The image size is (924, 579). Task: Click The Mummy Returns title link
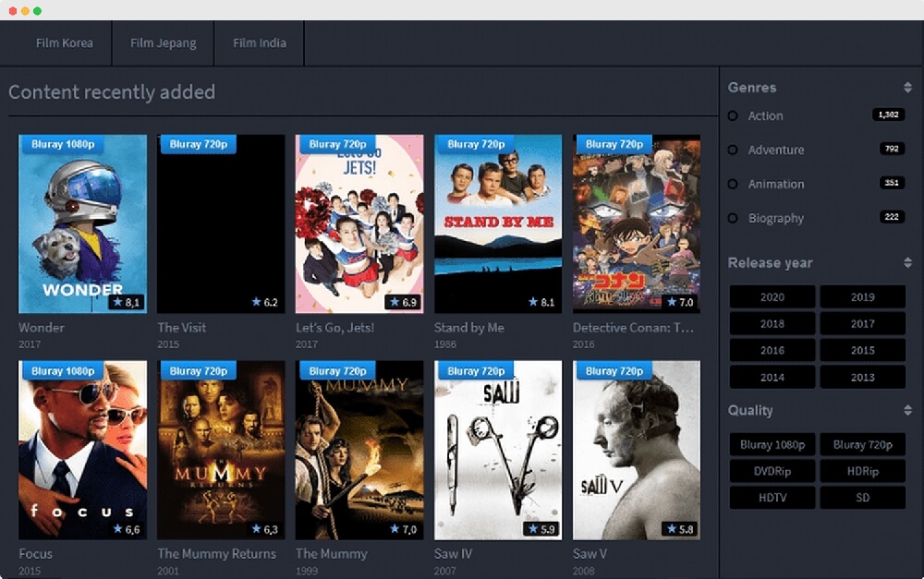[216, 554]
